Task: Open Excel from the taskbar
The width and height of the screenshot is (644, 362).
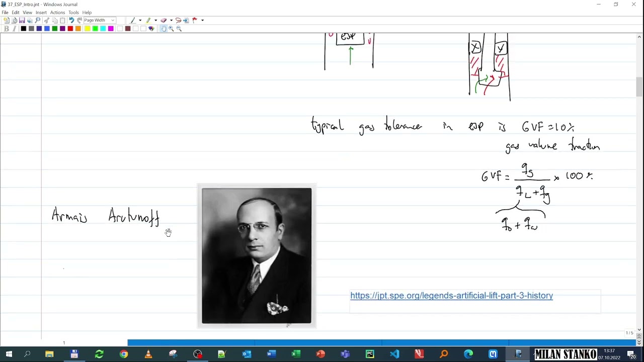Action: tap(296, 354)
